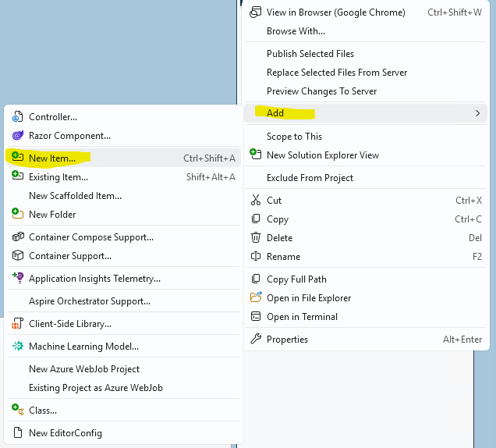This screenshot has height=448, width=496.
Task: Click the Machine Learning Model icon
Action: [17, 347]
